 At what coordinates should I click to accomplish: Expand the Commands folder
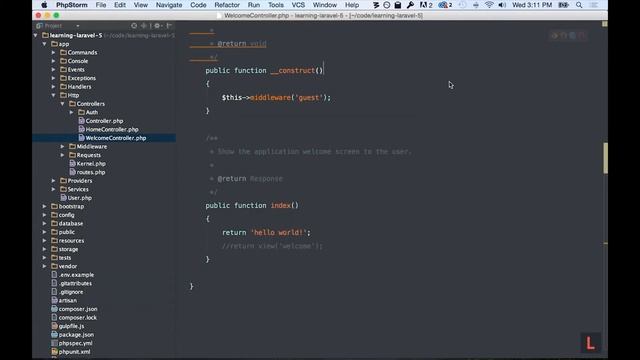click(53, 53)
